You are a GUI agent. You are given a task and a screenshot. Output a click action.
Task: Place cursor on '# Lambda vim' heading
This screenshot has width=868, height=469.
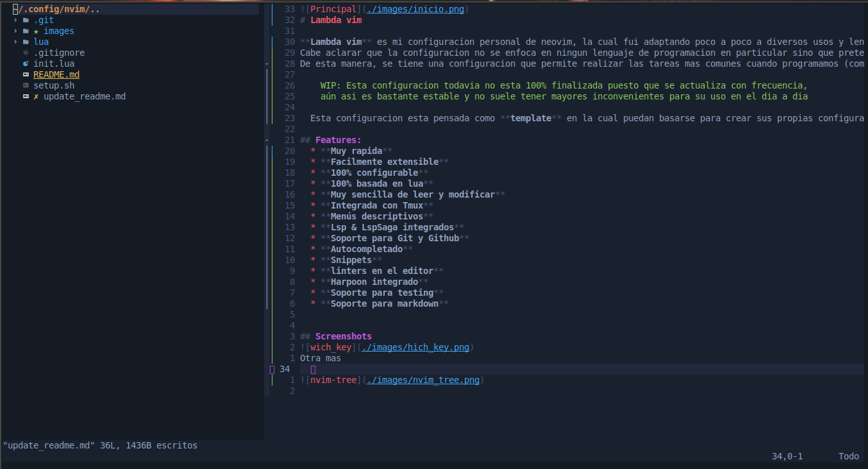point(331,20)
